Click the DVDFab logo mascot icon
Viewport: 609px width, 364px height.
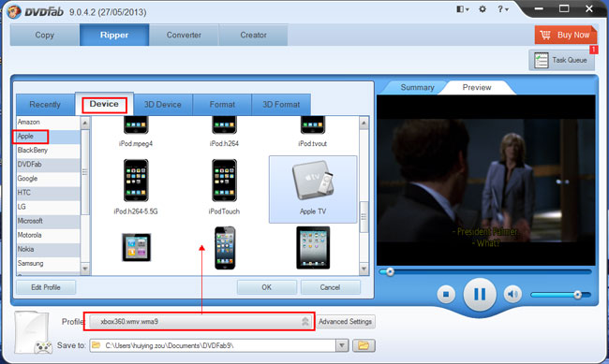tap(13, 11)
